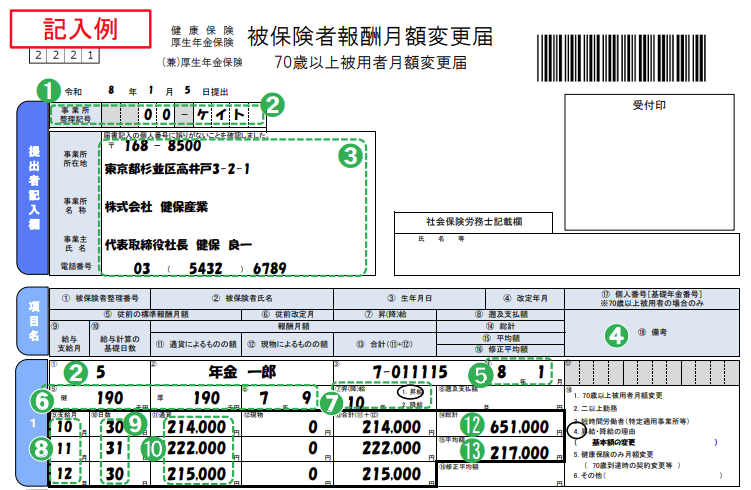Click the empty ⑧ 遡及支払額 field
Screen dimensions: 751x490
click(x=501, y=398)
